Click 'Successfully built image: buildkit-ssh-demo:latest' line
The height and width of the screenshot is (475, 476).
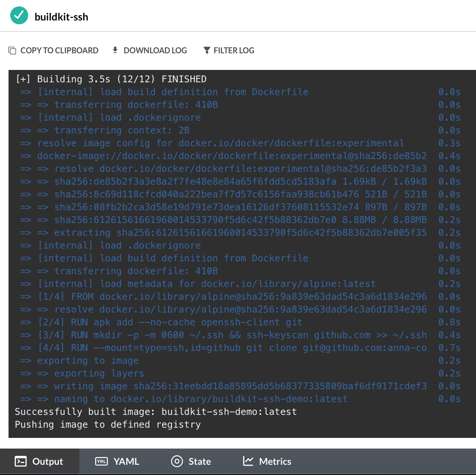tap(156, 412)
